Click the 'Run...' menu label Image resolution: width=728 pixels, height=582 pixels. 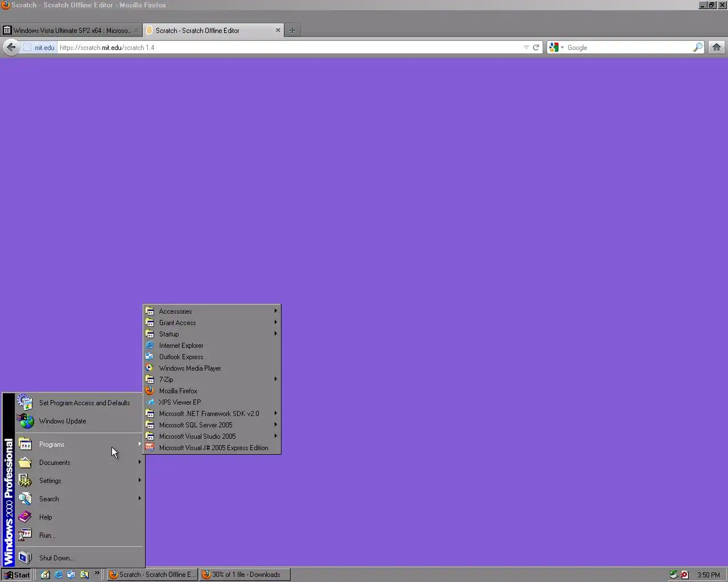(47, 535)
